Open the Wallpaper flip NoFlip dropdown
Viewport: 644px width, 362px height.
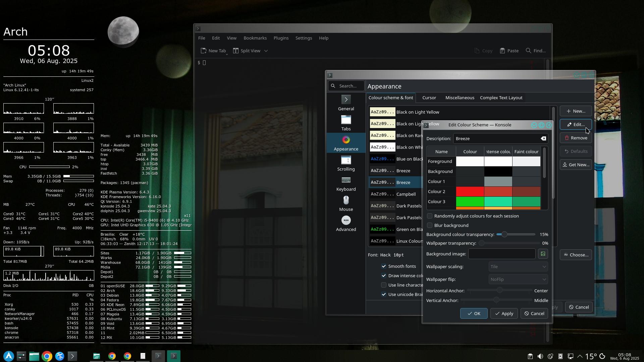click(518, 279)
